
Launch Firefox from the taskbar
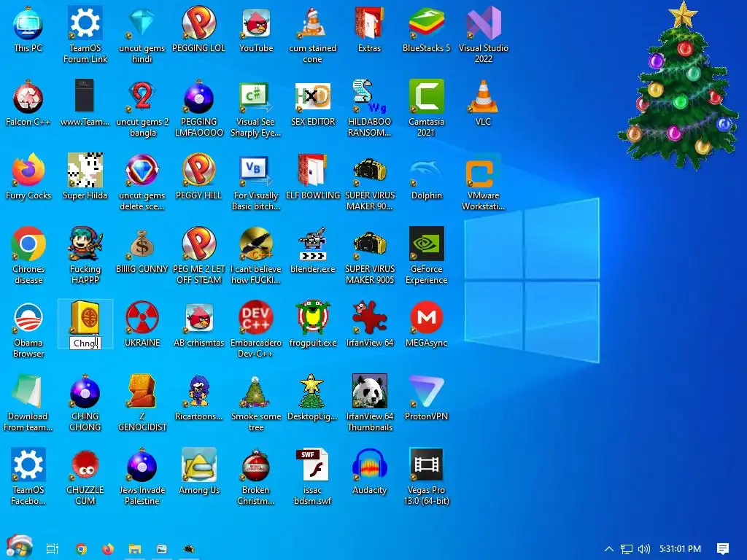pos(108,548)
